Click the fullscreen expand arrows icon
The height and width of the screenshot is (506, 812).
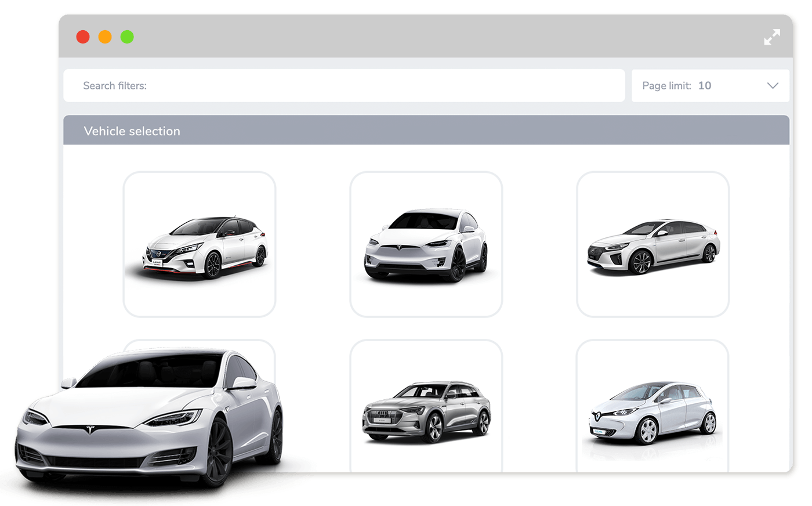[772, 37]
